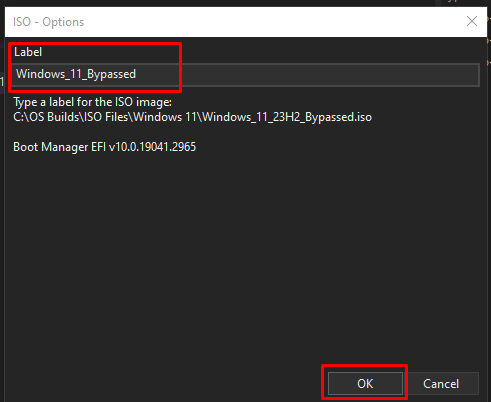Click the empty right end of Label field
The image size is (491, 402).
(x=333, y=74)
